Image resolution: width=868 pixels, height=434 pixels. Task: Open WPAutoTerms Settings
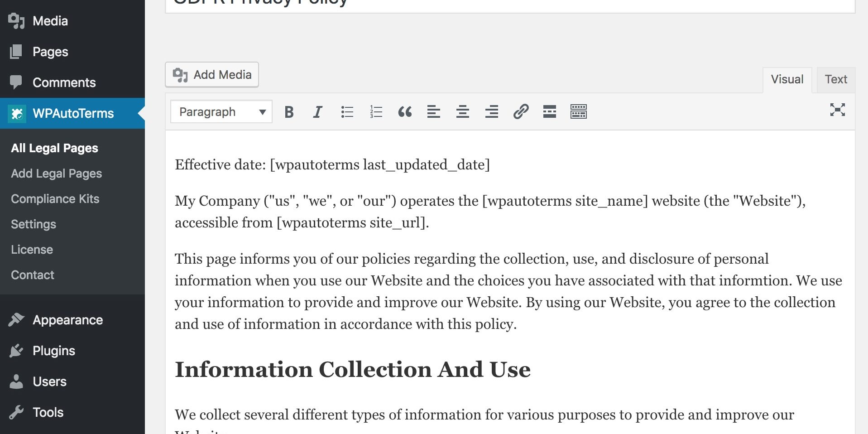[x=34, y=224]
